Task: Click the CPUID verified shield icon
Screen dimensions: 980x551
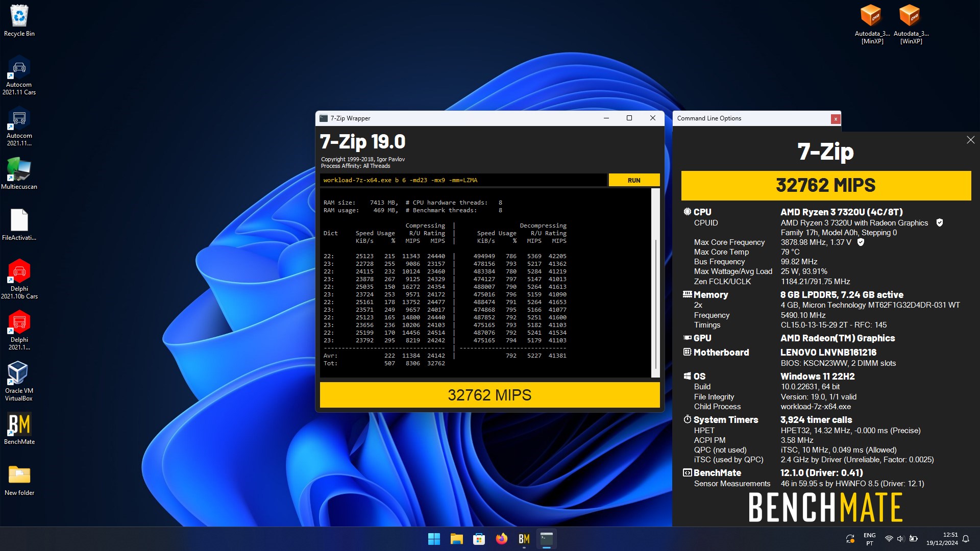Action: tap(939, 222)
